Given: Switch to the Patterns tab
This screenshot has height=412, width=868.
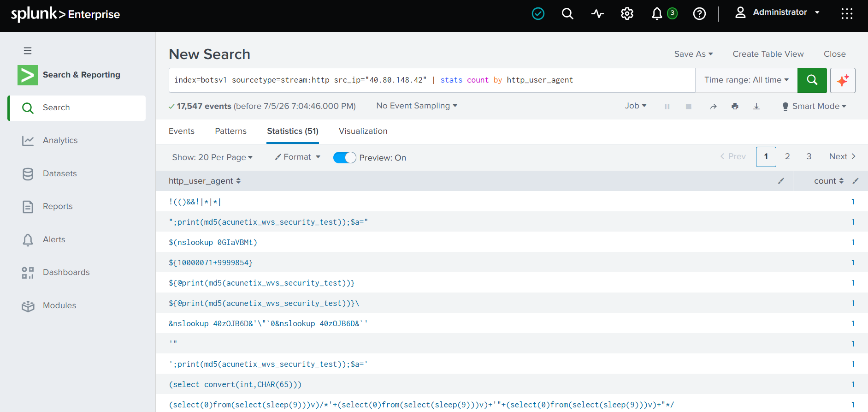Looking at the screenshot, I should 230,131.
